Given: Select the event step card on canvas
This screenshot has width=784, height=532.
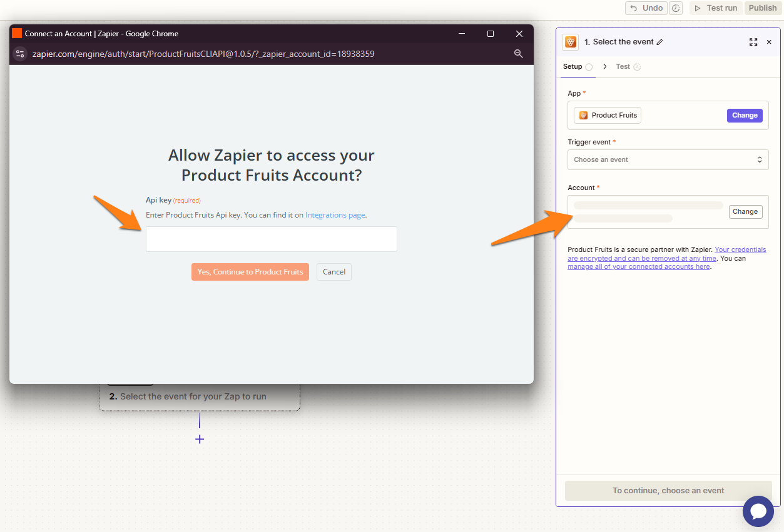Looking at the screenshot, I should pos(200,396).
